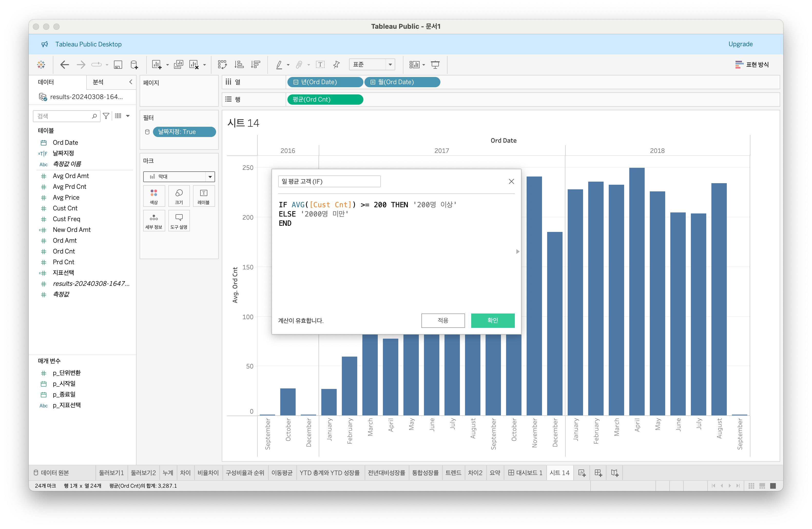The image size is (812, 529).
Task: Switch to the Analysis pane tab
Action: [x=98, y=82]
